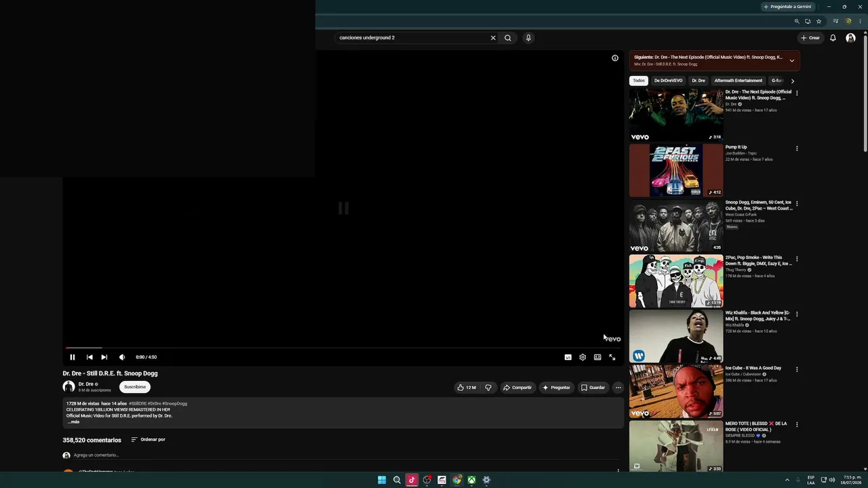Show more filter chips with right arrow
This screenshot has width=868, height=488.
click(792, 81)
